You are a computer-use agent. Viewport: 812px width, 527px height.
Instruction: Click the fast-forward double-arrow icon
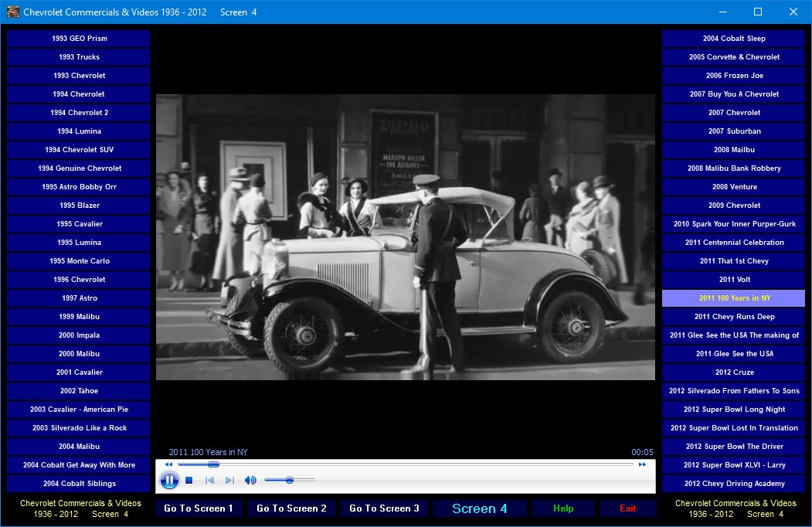tap(642, 464)
